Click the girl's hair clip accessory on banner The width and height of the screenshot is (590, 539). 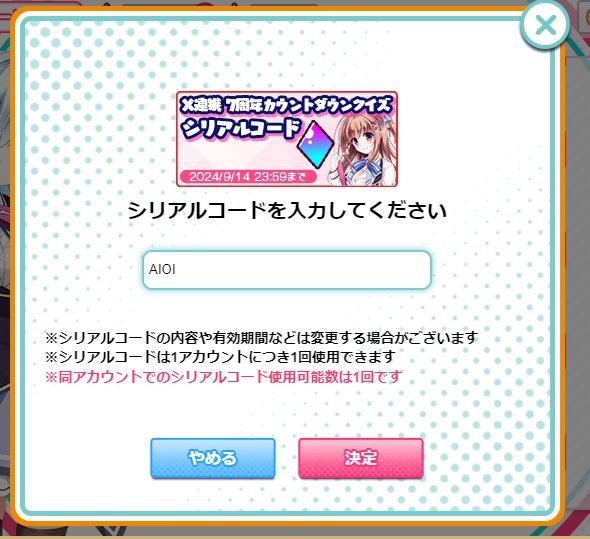[x=377, y=125]
